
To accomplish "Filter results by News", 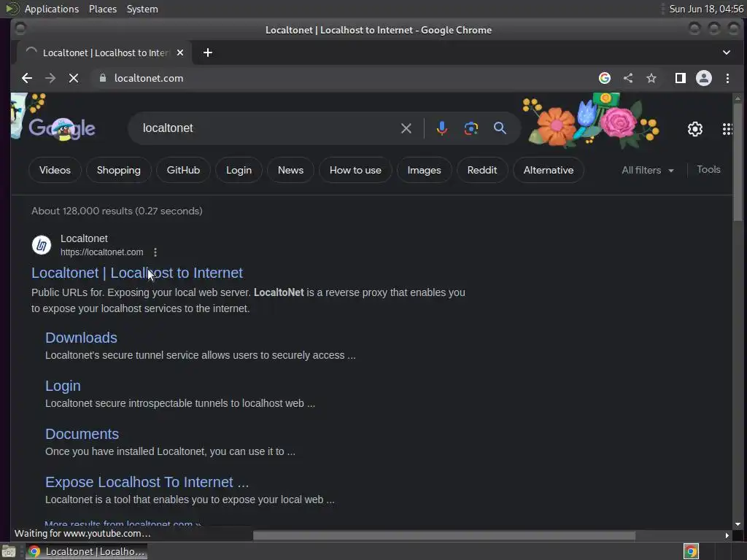I will (x=290, y=170).
